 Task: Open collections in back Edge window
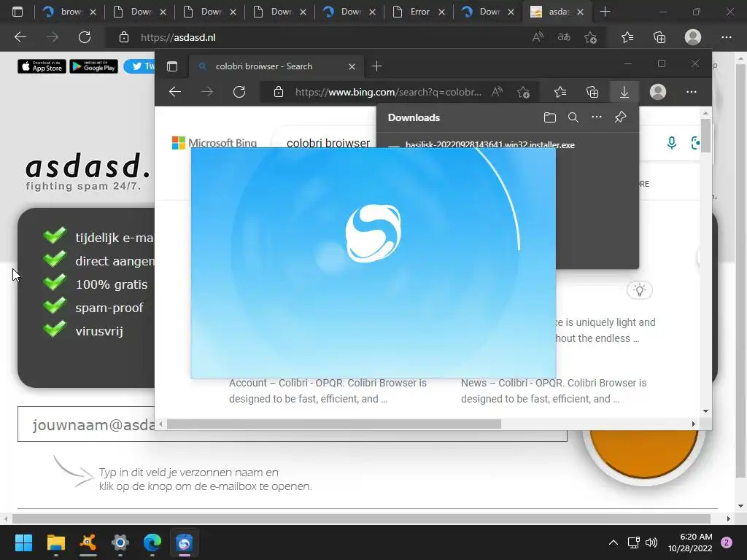pyautogui.click(x=659, y=37)
